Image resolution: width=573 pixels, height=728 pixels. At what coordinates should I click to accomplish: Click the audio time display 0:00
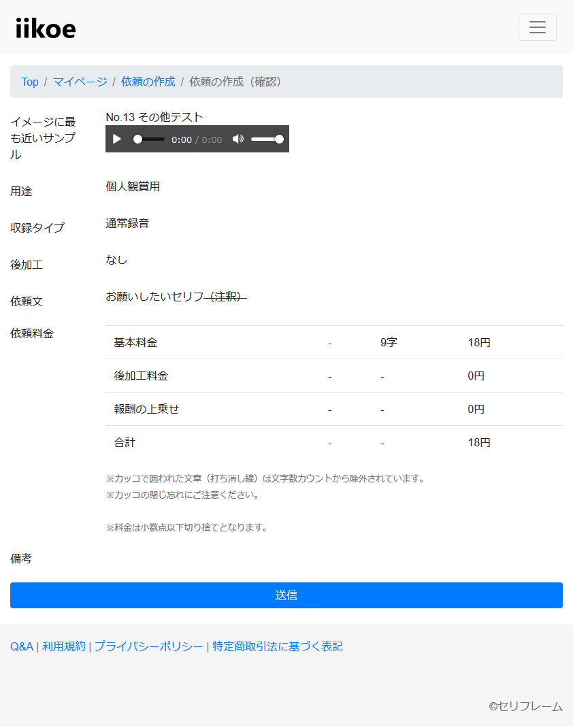182,139
